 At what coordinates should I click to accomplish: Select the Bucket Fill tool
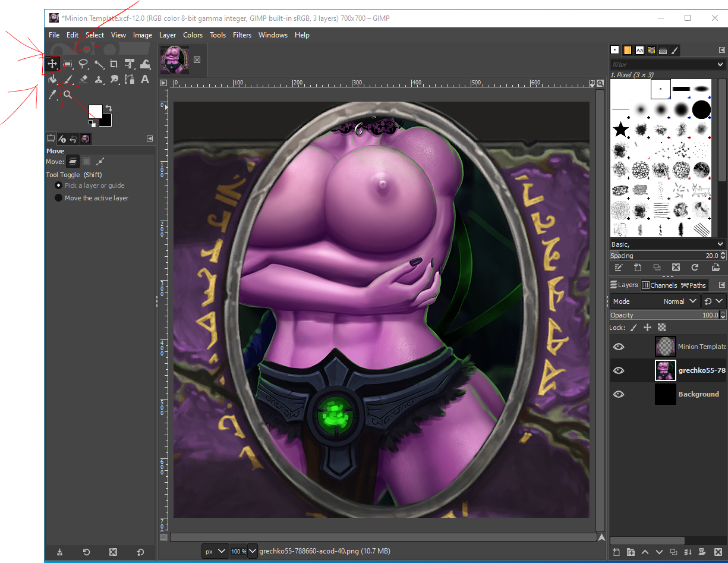[x=52, y=79]
